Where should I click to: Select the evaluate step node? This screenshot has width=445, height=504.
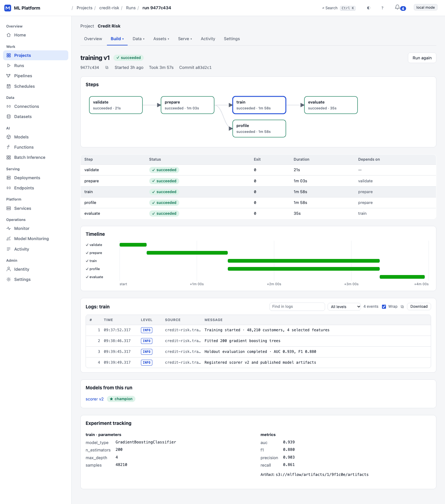tap(331, 105)
